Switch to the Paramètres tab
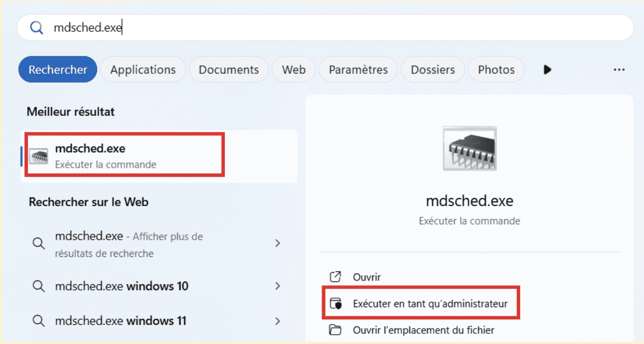644x344 pixels. (358, 69)
